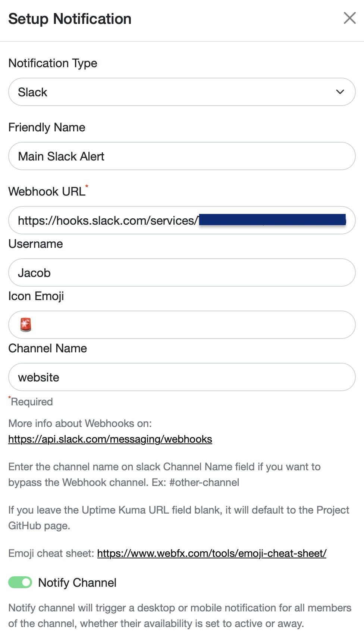Viewport: 364px width, 639px height.
Task: Open the emoji cheat sheet link
Action: point(211,554)
